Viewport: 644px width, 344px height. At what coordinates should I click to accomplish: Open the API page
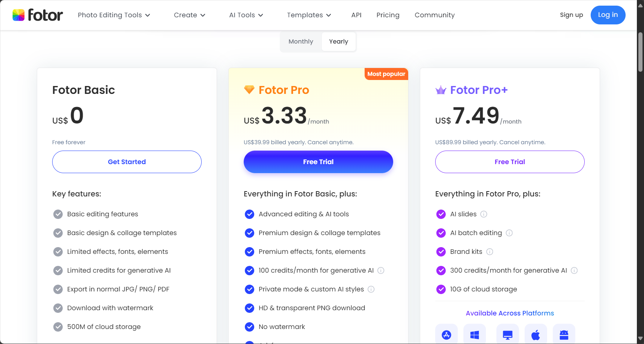tap(356, 15)
